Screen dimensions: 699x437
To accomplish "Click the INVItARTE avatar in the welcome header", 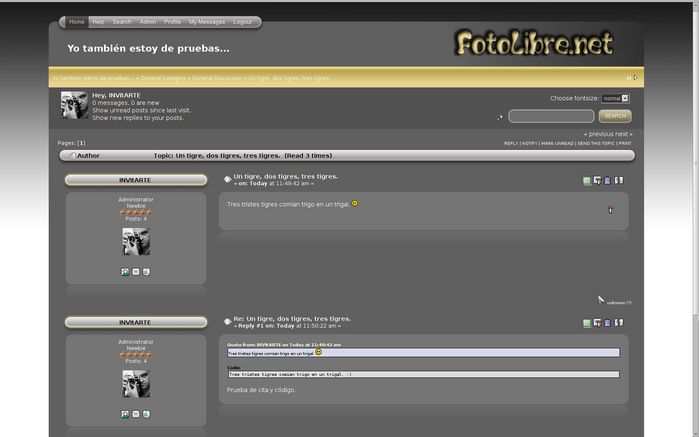I will 74,105.
